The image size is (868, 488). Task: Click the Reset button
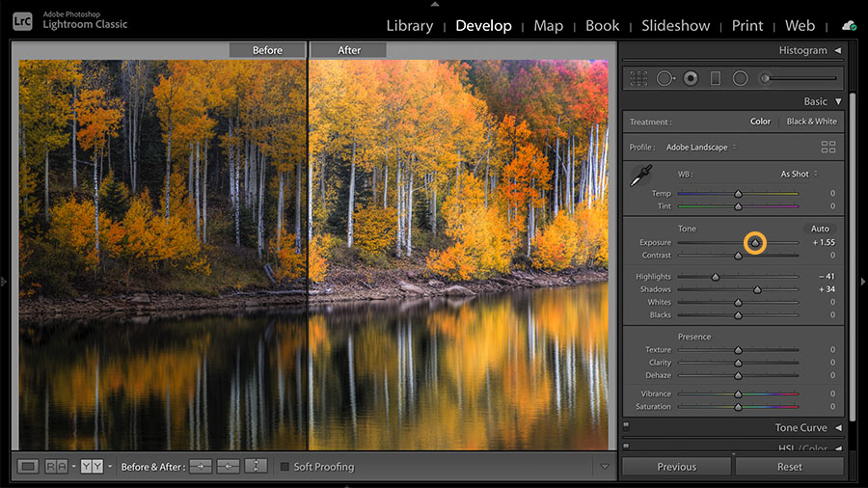click(789, 467)
